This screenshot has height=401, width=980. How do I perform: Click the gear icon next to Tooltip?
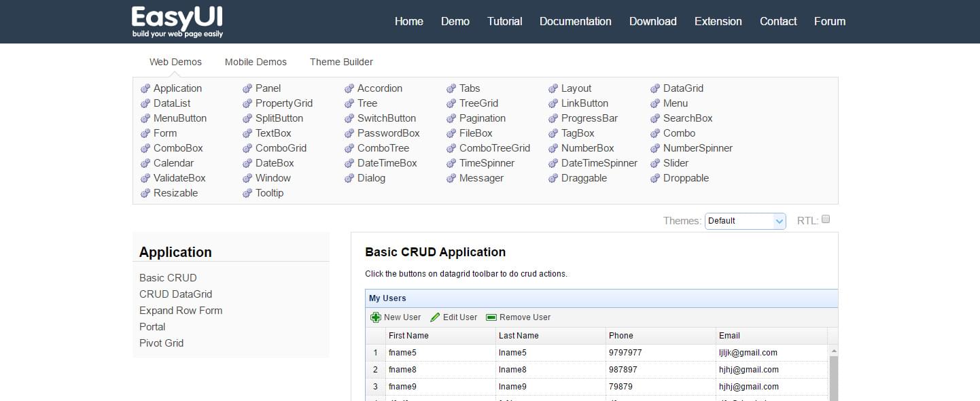[x=247, y=194]
